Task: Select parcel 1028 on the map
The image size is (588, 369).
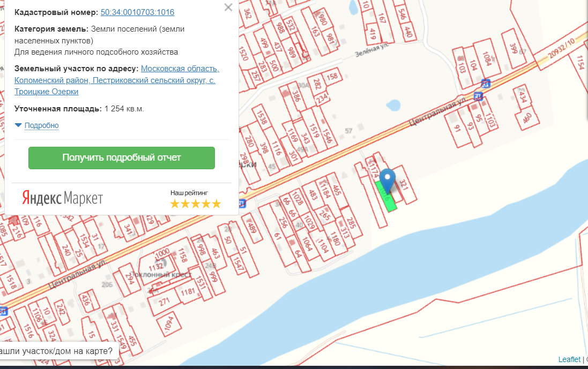Action: 297,198
